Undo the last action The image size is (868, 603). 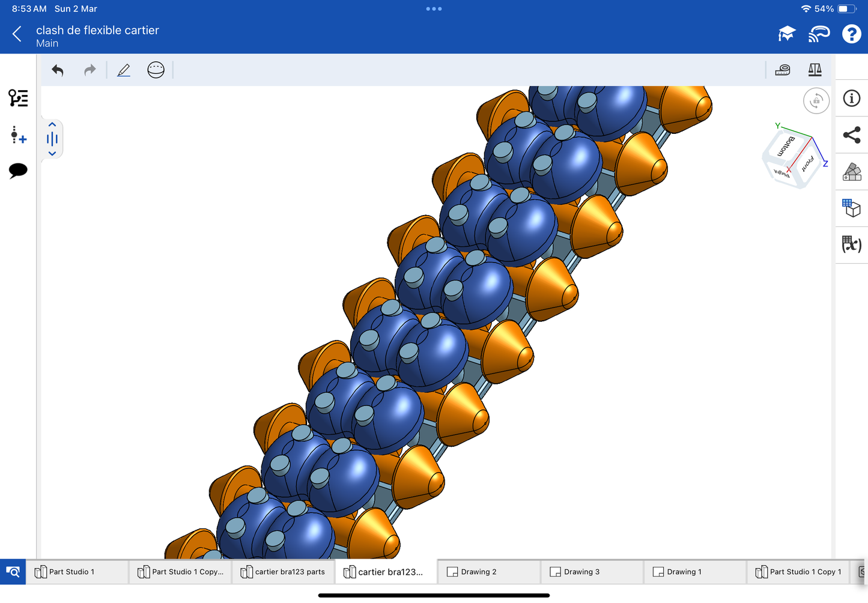(x=58, y=70)
